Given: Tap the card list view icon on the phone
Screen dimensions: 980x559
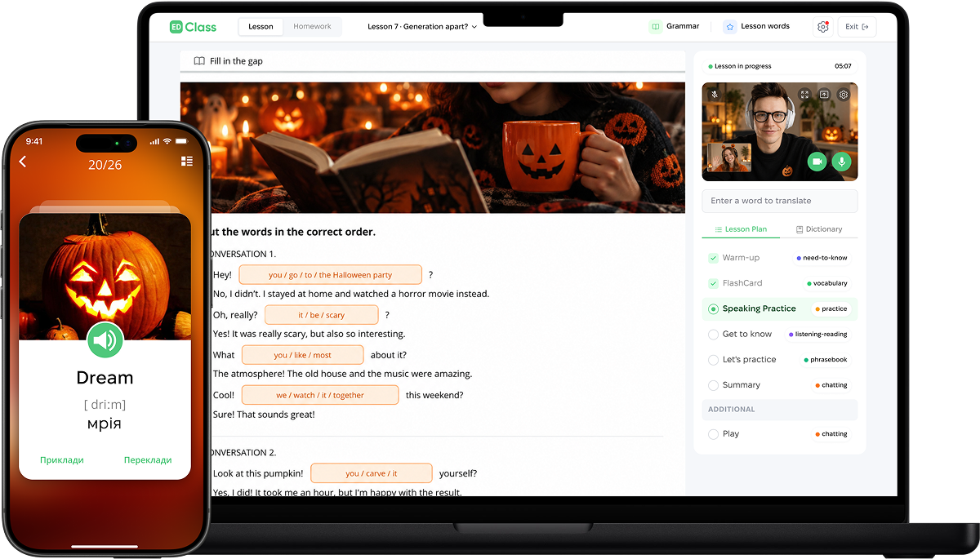Looking at the screenshot, I should (187, 162).
